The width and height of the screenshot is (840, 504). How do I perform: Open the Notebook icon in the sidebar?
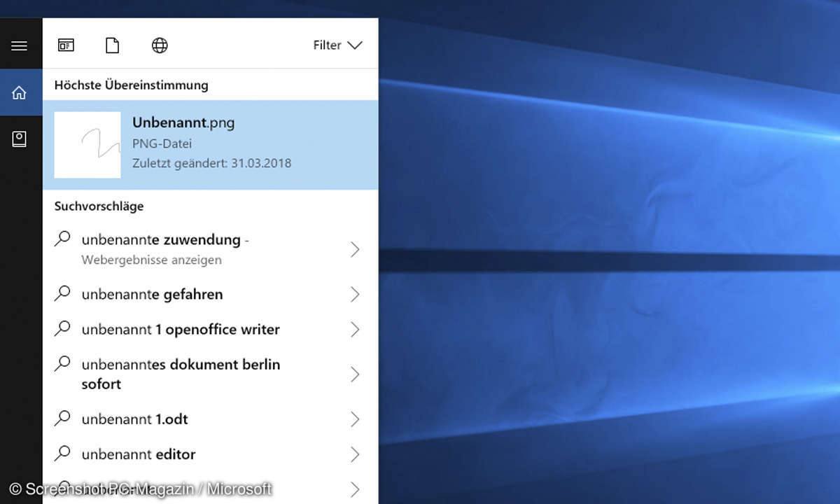click(20, 139)
